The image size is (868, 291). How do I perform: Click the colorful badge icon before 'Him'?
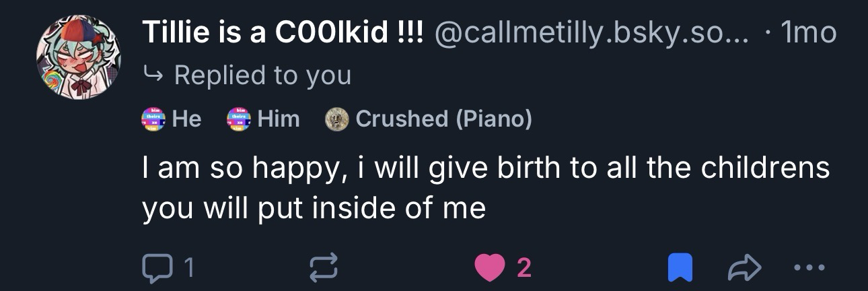(240, 119)
